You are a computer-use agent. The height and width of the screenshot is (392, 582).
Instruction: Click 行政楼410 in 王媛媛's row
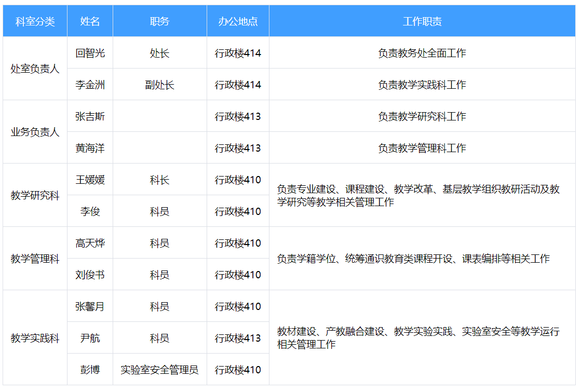[x=238, y=180]
